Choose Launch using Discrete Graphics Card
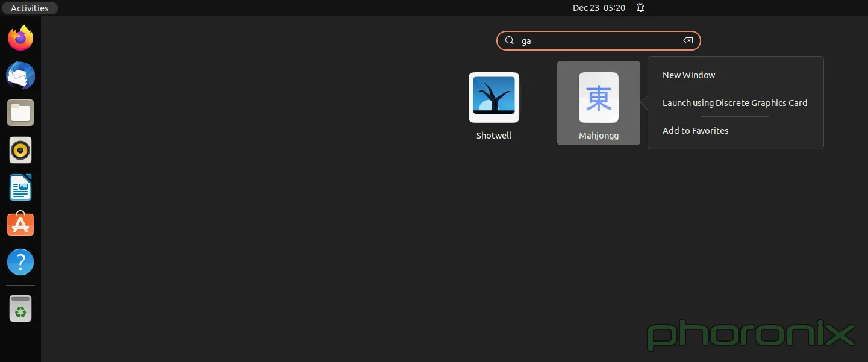The width and height of the screenshot is (868, 362). pos(735,103)
